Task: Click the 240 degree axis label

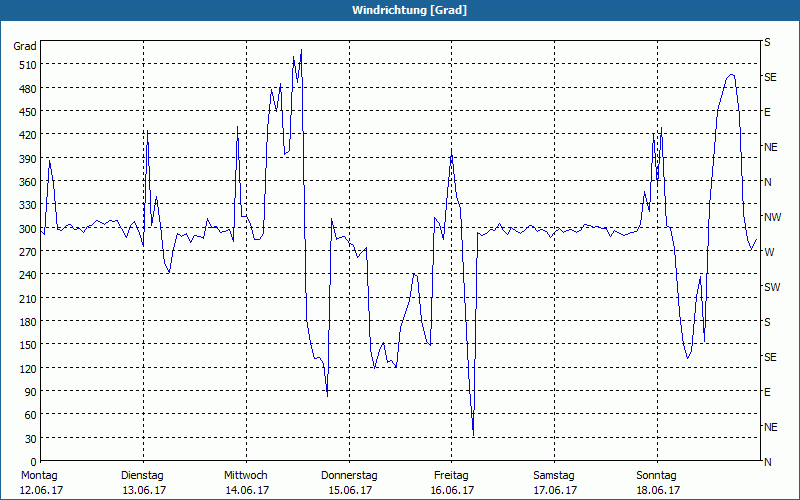Action: click(28, 275)
